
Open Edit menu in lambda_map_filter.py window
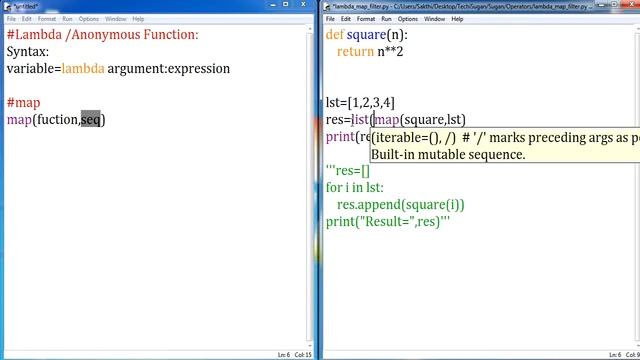pos(346,19)
